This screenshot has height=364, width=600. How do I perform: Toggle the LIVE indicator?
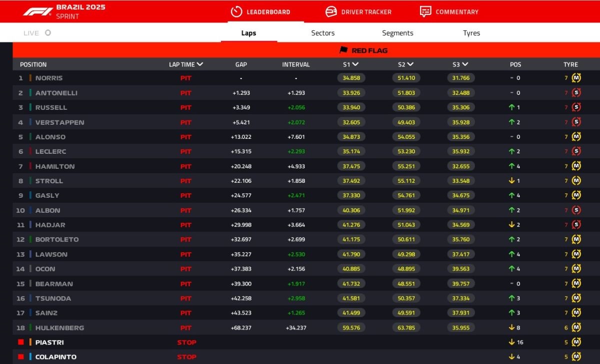(47, 33)
